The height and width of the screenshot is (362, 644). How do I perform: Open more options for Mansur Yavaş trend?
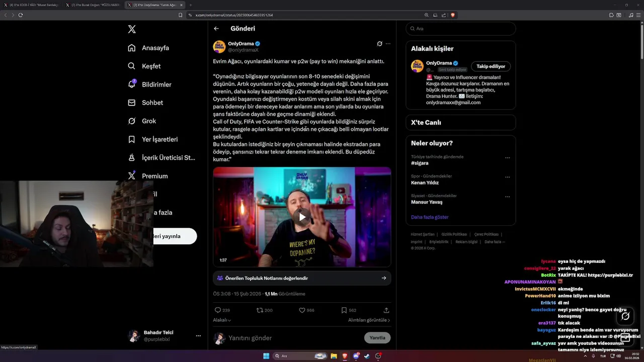point(508,197)
